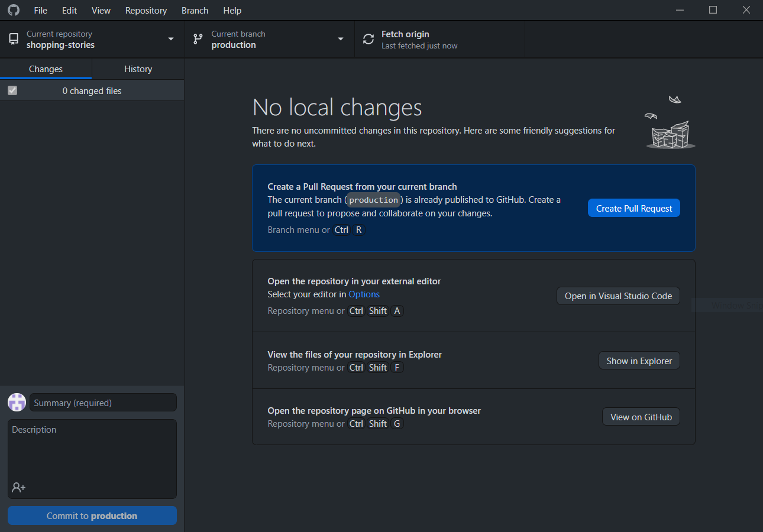Click the Show in Explorer button
The height and width of the screenshot is (532, 763).
639,361
